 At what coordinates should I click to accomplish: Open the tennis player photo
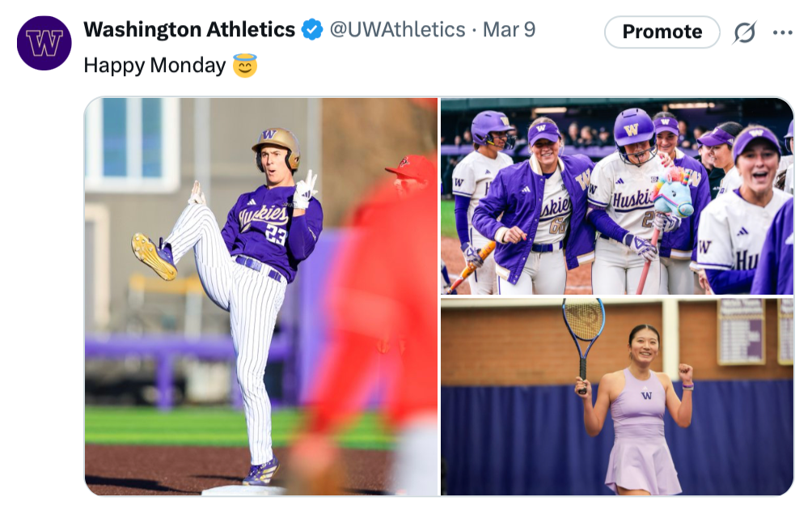(x=616, y=396)
